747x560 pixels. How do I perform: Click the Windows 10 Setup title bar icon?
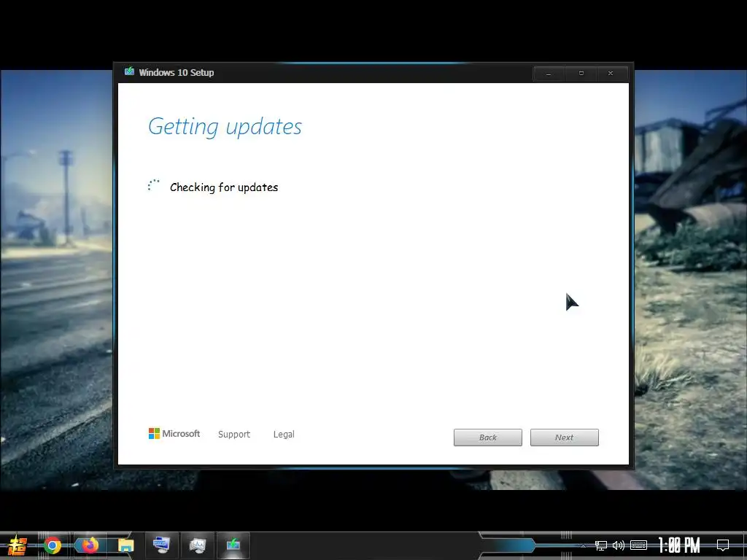pos(129,71)
